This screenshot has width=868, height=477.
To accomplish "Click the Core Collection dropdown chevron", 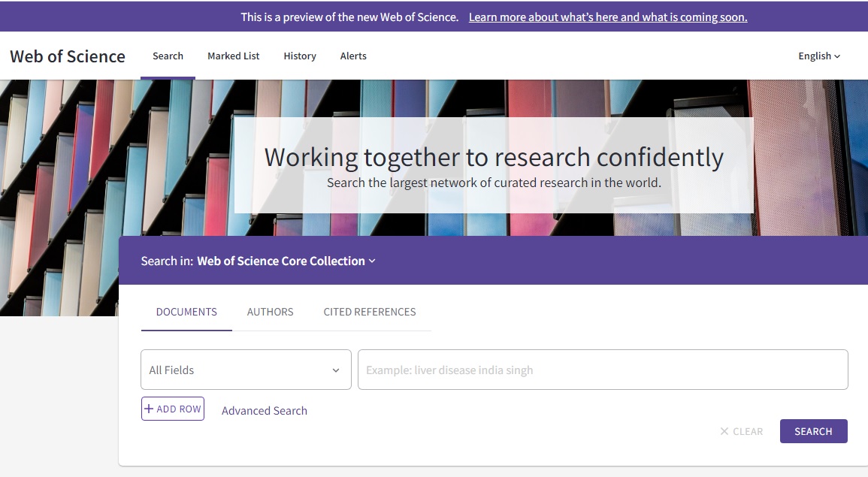I will coord(372,261).
